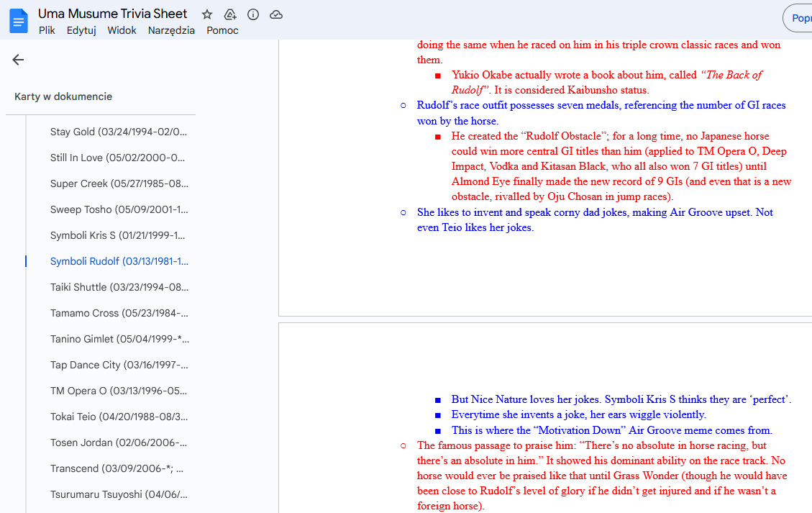Image resolution: width=812 pixels, height=513 pixels.
Task: Jump to Transcend outline entry
Action: click(x=117, y=468)
